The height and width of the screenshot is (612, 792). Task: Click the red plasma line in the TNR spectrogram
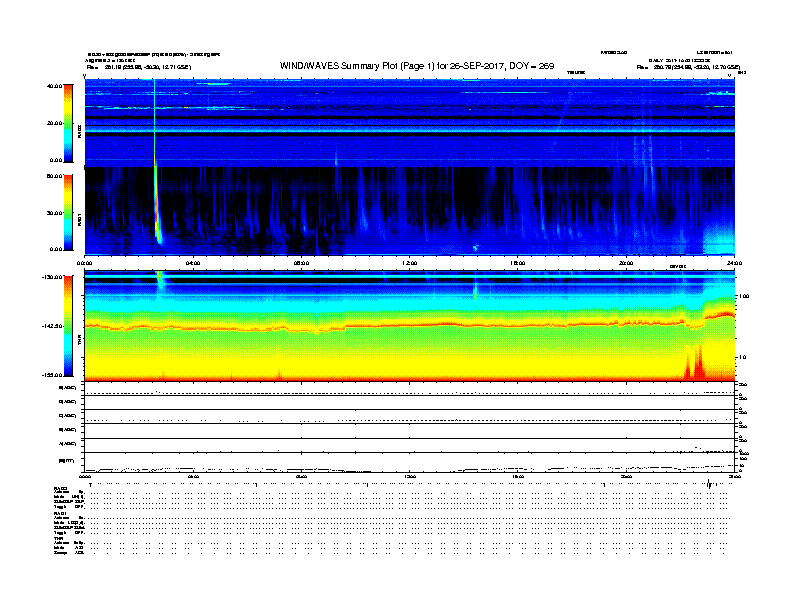[x=409, y=325]
